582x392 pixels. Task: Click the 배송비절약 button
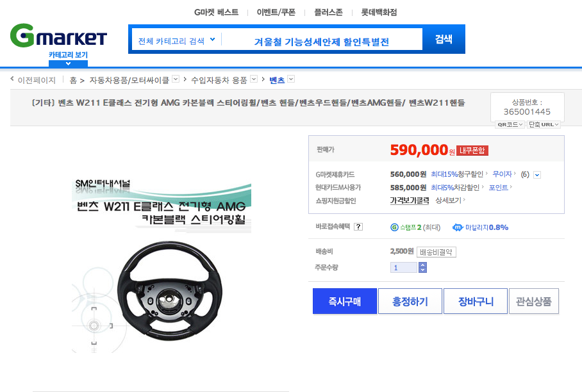click(x=436, y=252)
